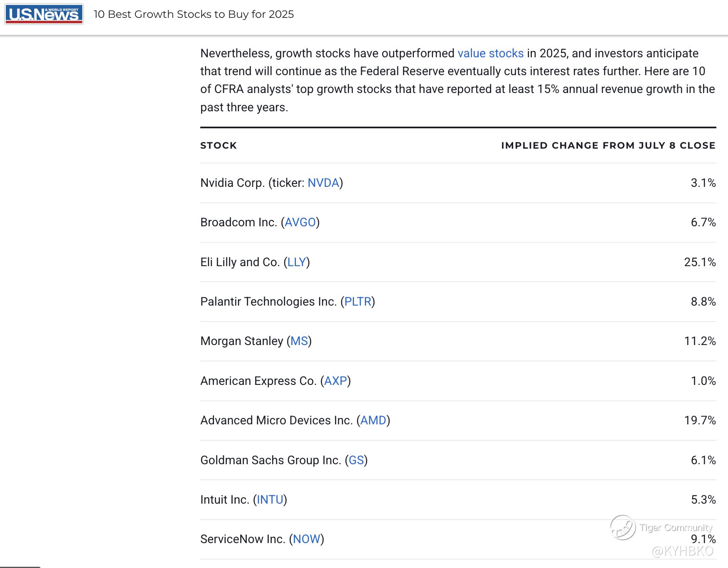Select the 'Eli Lilly and Co.' company name

tap(240, 262)
